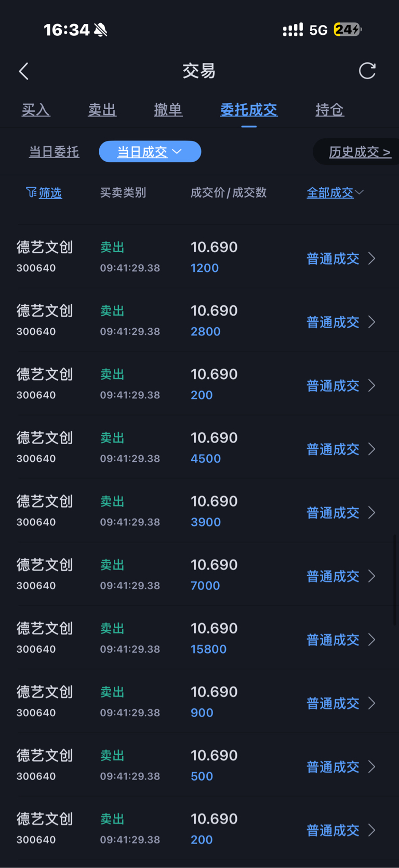This screenshot has width=399, height=868.
Task: Click the 筛选 filter link
Action: click(x=50, y=193)
